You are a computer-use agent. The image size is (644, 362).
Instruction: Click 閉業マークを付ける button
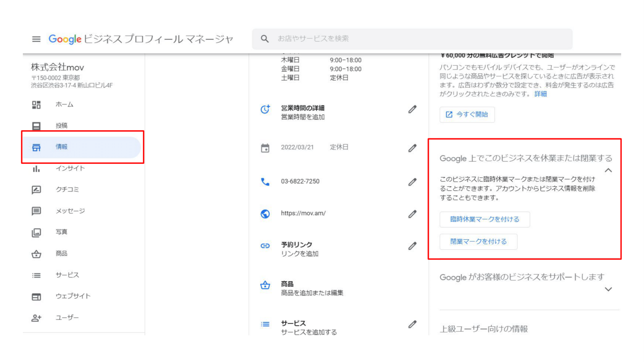(478, 242)
